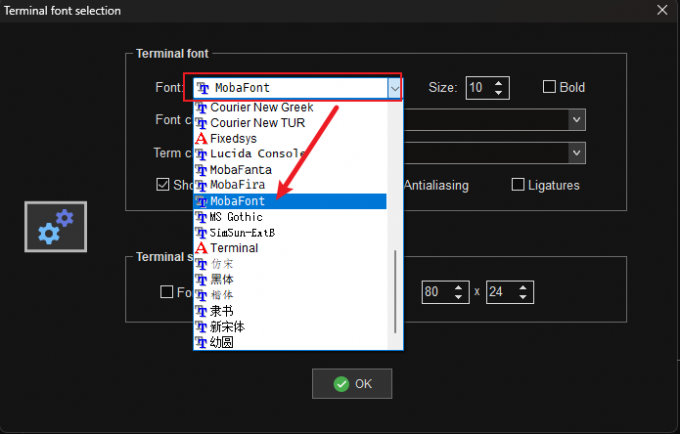The width and height of the screenshot is (680, 434).
Task: Choose MS Gothic font
Action: (x=290, y=217)
